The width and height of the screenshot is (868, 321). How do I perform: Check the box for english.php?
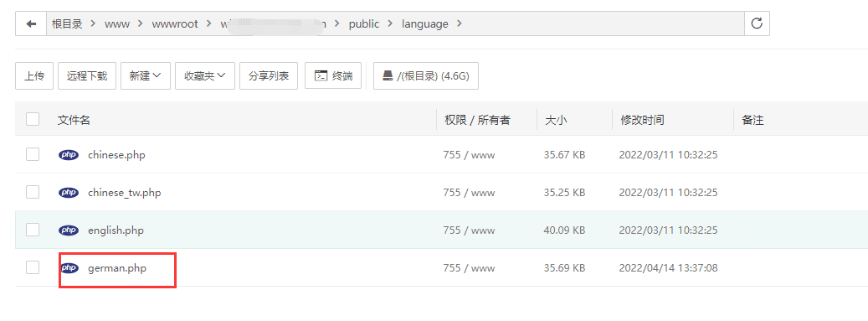tap(33, 230)
